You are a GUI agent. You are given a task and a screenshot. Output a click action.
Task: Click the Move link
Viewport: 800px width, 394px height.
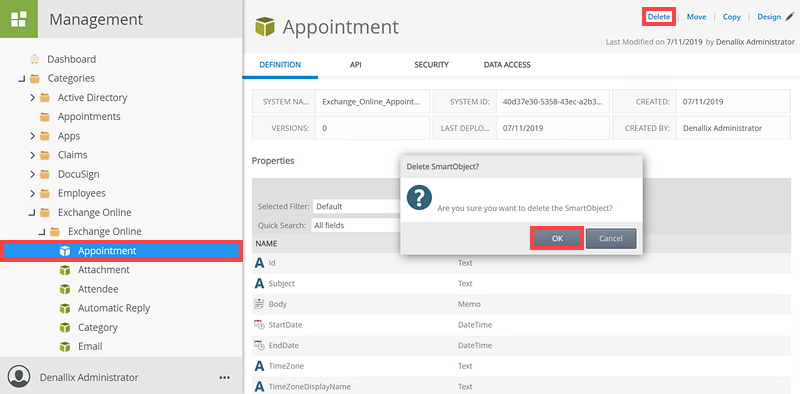coord(696,17)
